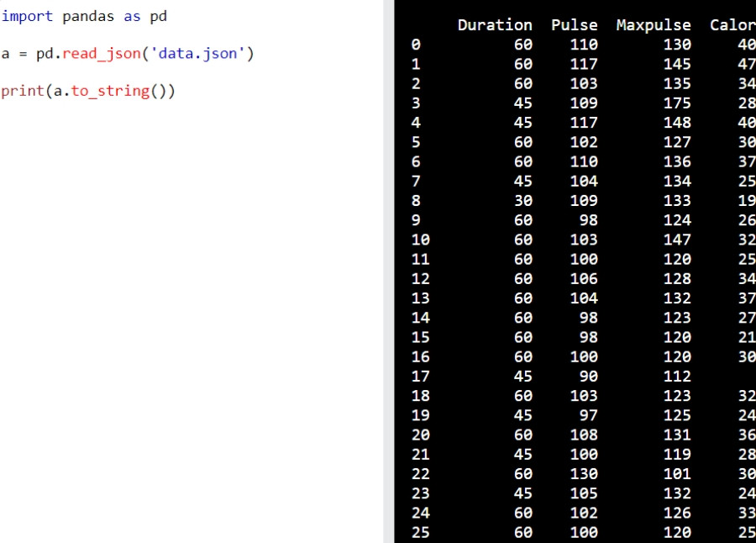
Task: Click the Maxpulse value 136 in row 6
Action: tap(677, 161)
